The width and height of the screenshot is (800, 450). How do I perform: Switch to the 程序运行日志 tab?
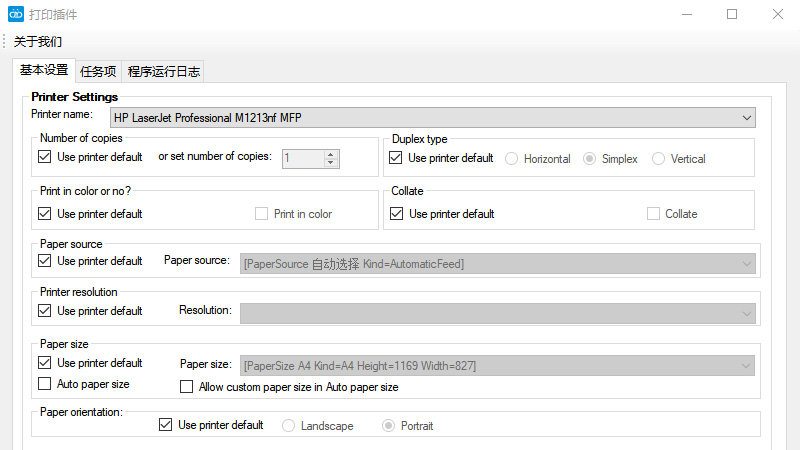click(164, 71)
